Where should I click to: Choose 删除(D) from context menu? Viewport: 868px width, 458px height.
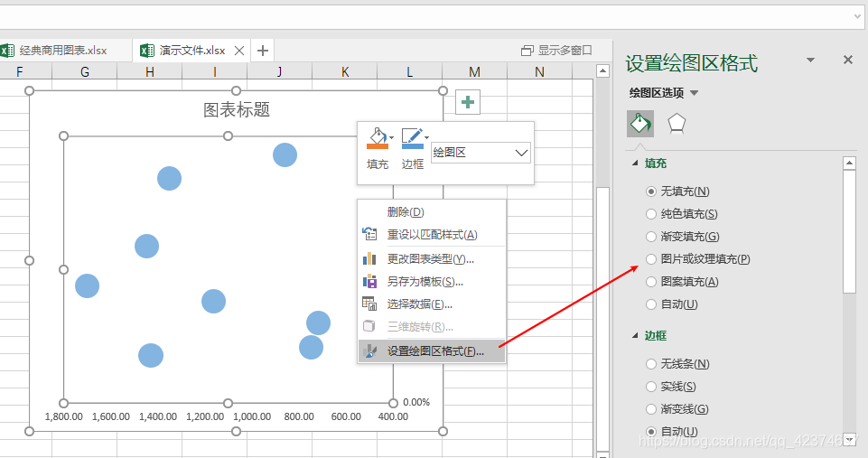tap(432, 212)
